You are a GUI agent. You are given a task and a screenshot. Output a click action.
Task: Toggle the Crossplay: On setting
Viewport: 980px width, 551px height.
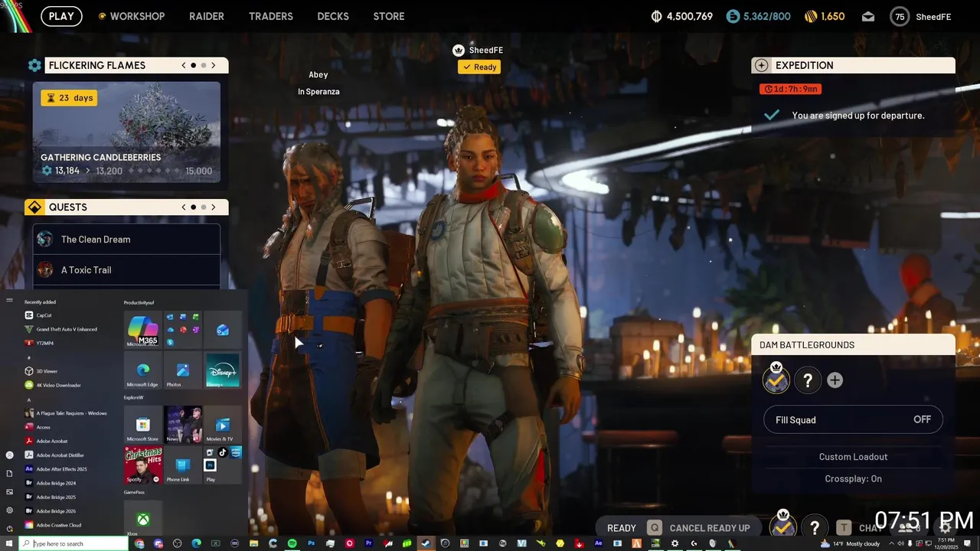pyautogui.click(x=853, y=479)
